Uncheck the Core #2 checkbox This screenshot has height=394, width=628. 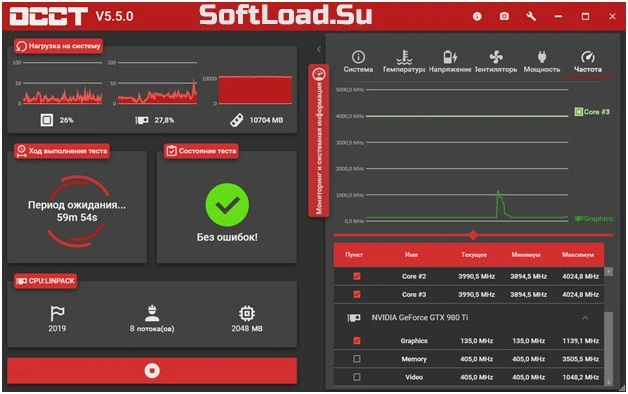tap(357, 276)
